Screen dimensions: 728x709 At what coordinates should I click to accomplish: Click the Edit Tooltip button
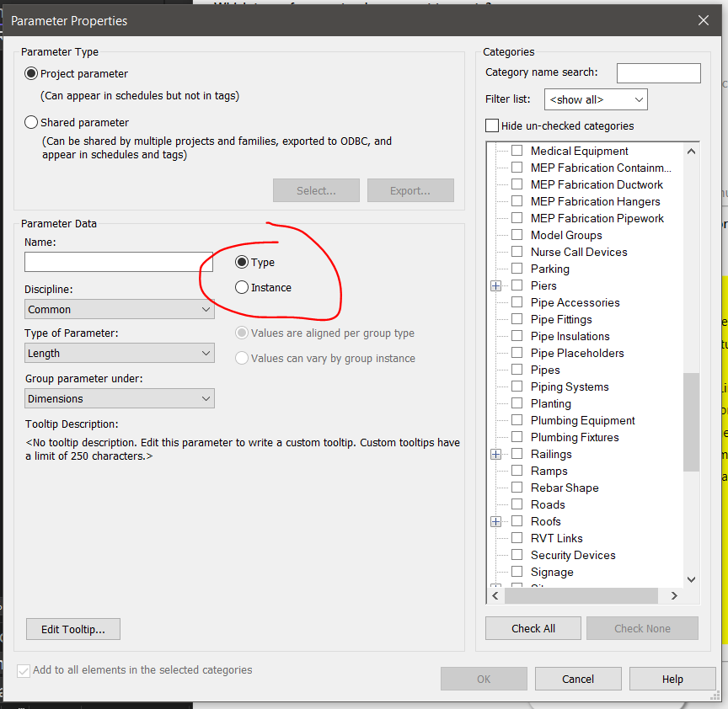click(73, 629)
